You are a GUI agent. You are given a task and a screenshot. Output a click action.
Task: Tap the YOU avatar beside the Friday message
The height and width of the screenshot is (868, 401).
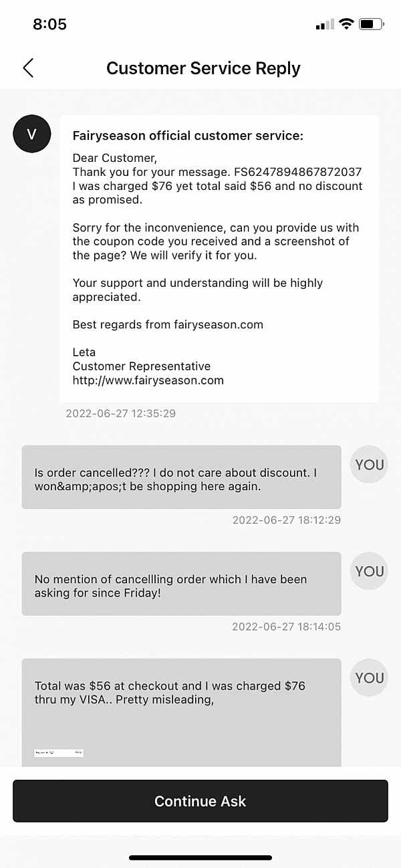click(369, 571)
